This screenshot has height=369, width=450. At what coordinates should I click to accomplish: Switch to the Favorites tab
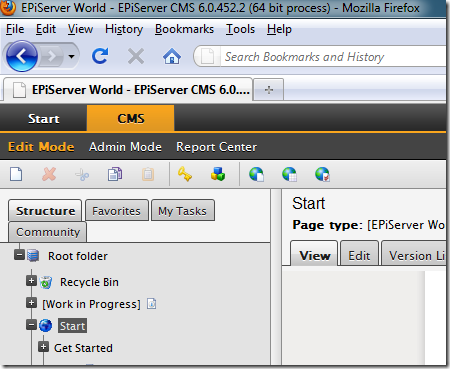[117, 211]
